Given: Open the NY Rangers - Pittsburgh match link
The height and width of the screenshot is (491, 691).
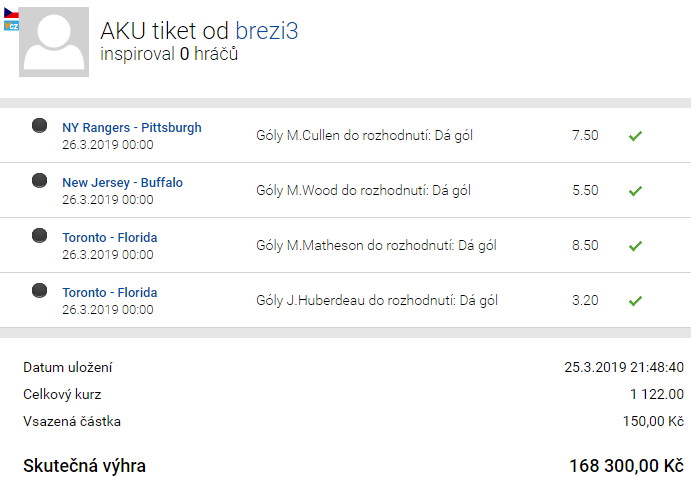Looking at the screenshot, I should [132, 127].
